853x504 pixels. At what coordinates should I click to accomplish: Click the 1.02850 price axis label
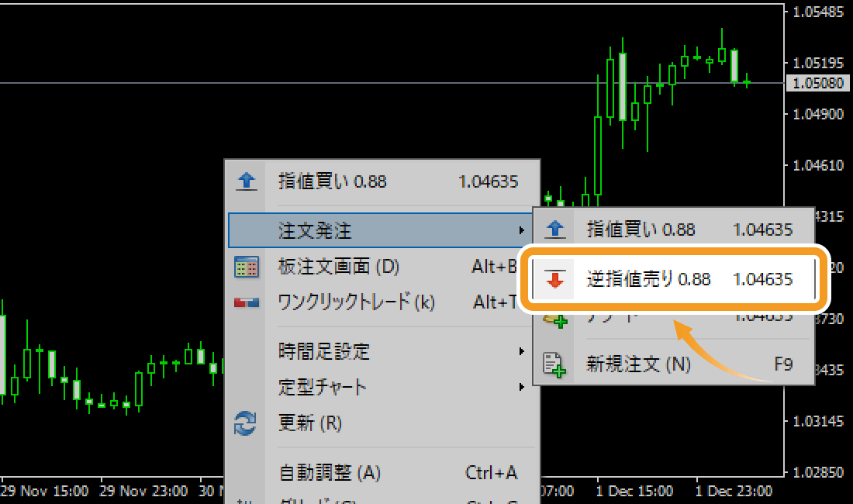(817, 472)
